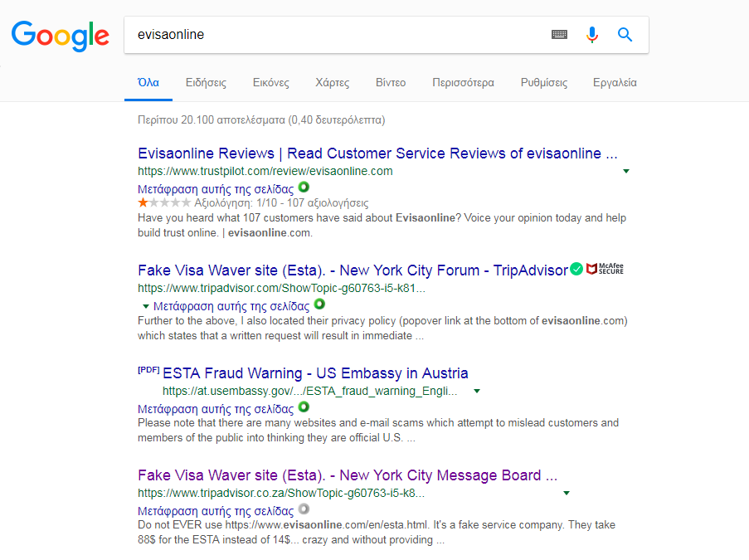Click green safety circle on tripadvisor.com result
The image size is (749, 560).
point(319,304)
